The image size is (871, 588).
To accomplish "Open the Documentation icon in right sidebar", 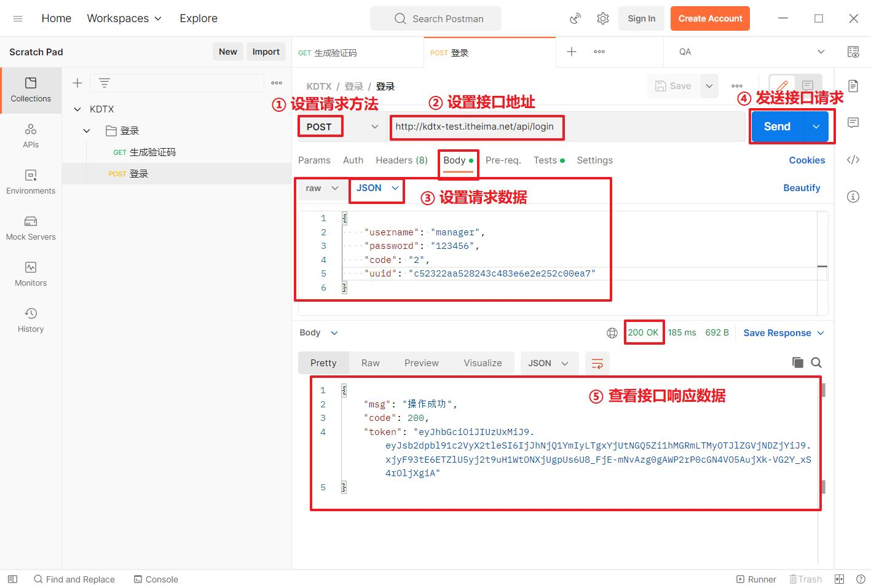I will (853, 85).
